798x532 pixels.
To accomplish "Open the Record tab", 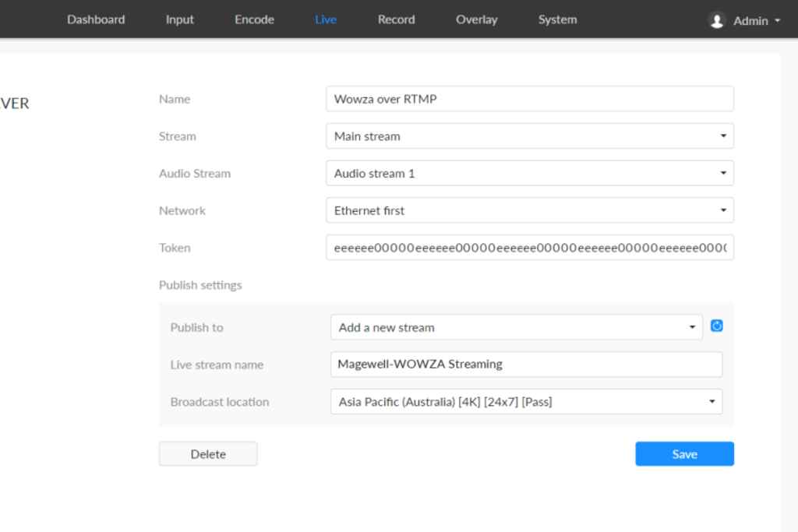I will pyautogui.click(x=397, y=19).
